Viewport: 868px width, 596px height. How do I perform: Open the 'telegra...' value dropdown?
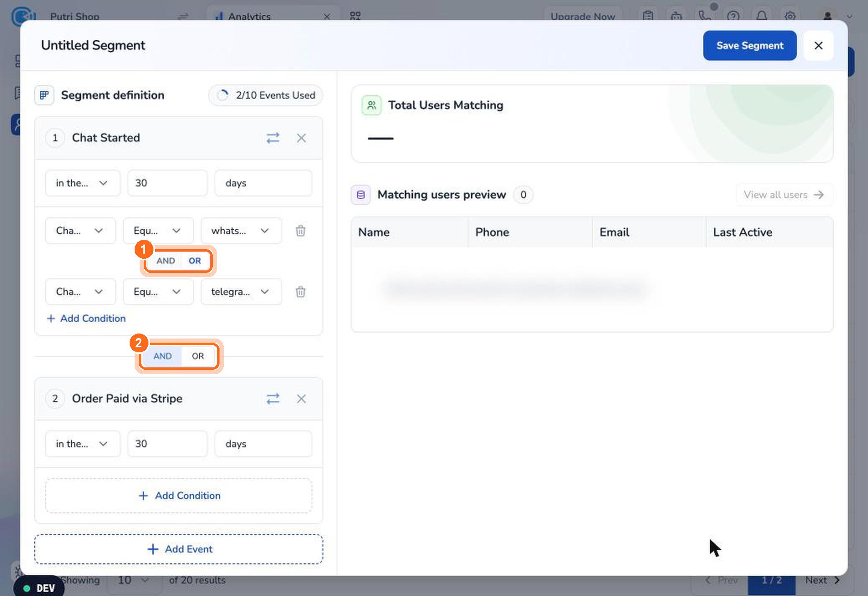(x=241, y=292)
